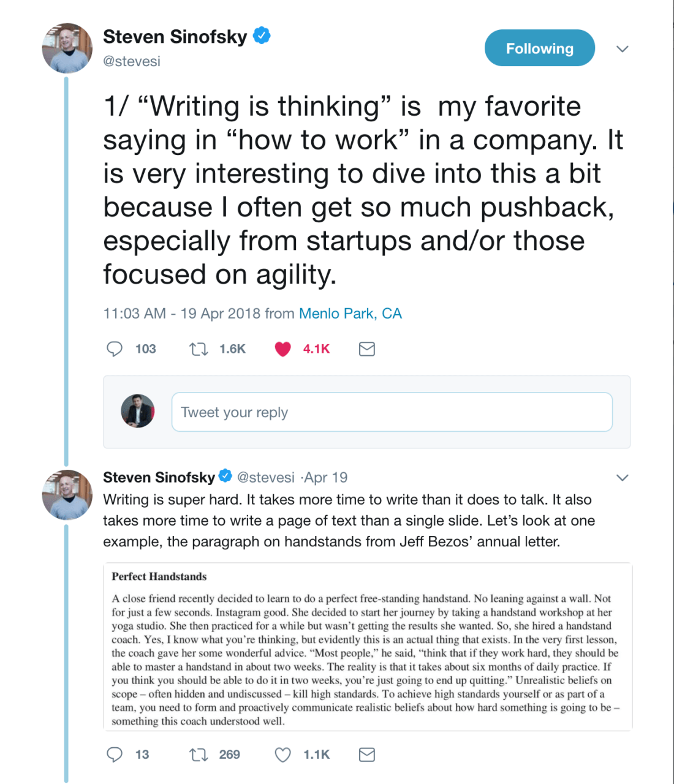Image resolution: width=674 pixels, height=784 pixels.
Task: Like the Perfect Handstands tweet
Action: pyautogui.click(x=282, y=755)
